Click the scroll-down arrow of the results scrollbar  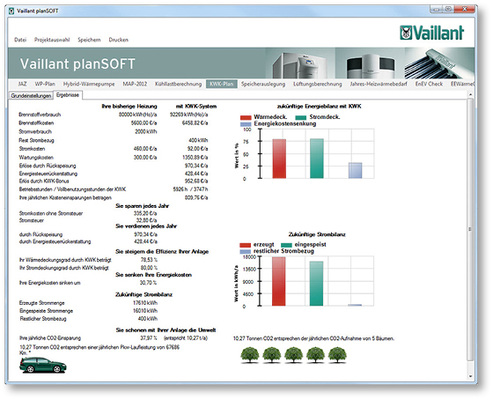pyautogui.click(x=470, y=376)
